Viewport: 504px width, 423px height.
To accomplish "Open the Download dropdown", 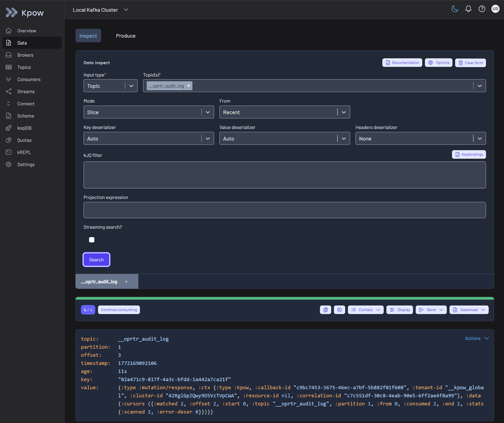I will (x=469, y=310).
